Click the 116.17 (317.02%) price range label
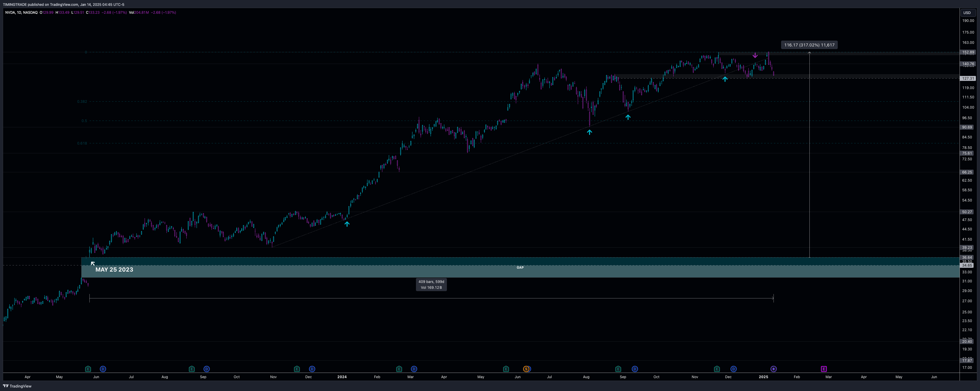980x391 pixels. tap(809, 45)
